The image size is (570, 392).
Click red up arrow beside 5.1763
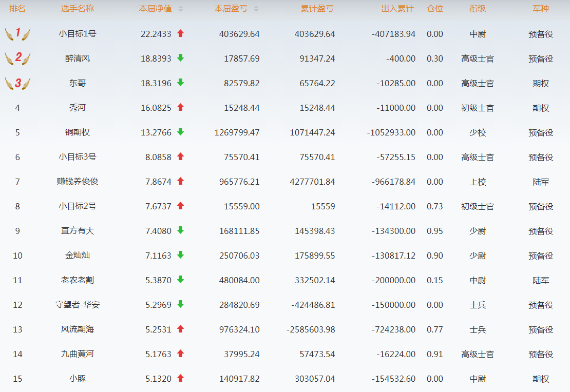[x=180, y=354]
